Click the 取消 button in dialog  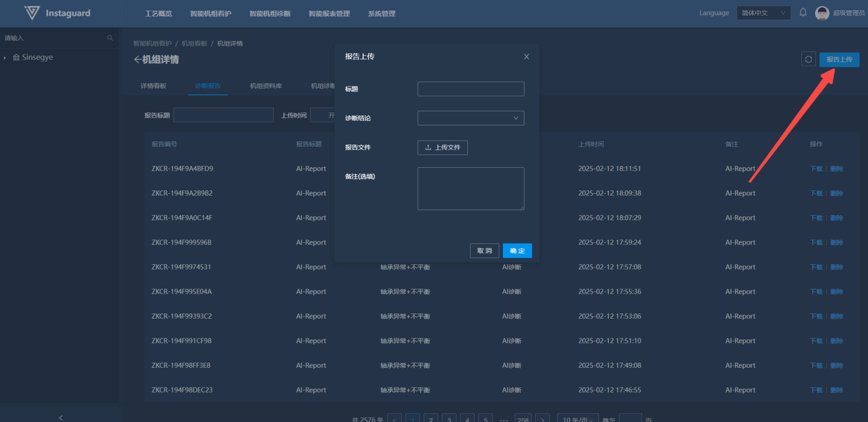484,251
